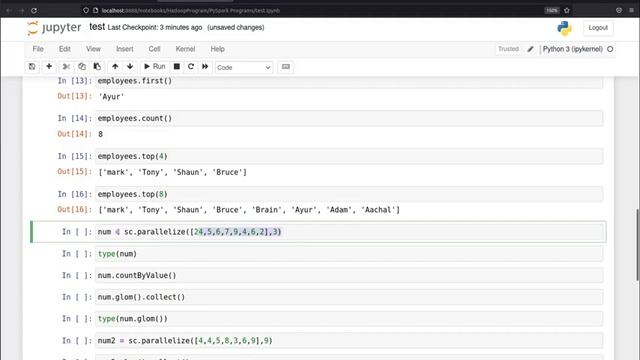640x360 pixels.
Task: Click the num2 = sc.parallelize cell
Action: (x=349, y=340)
